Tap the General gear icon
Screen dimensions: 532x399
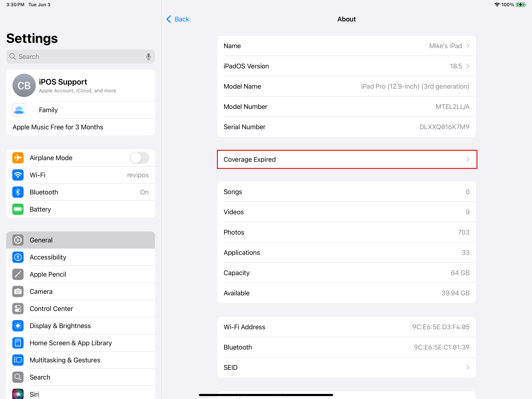coord(18,240)
